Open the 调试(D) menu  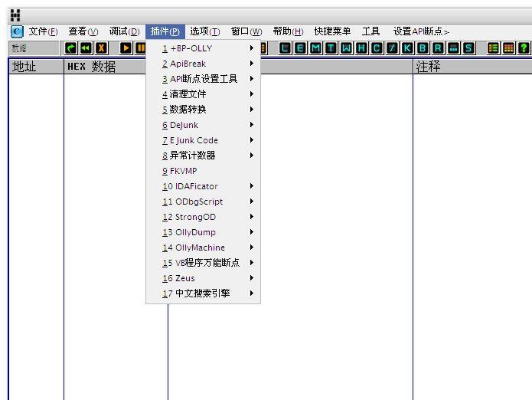click(124, 31)
